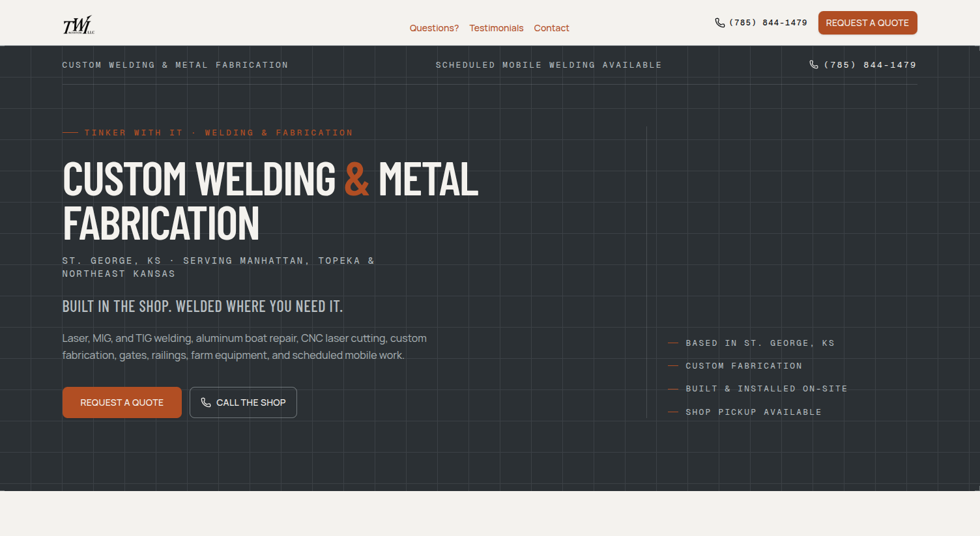The height and width of the screenshot is (536, 980).
Task: Go to the Testimonials nav link
Action: pyautogui.click(x=497, y=28)
